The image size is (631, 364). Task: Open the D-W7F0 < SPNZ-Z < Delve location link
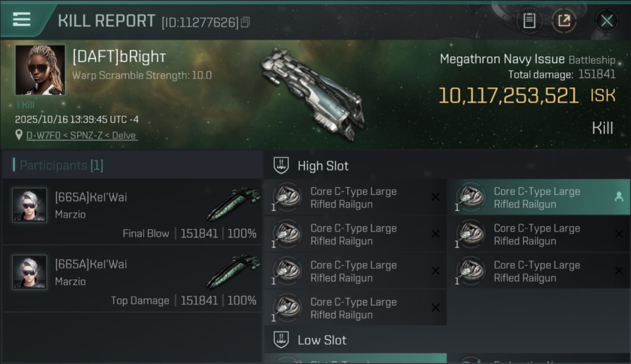(x=82, y=135)
